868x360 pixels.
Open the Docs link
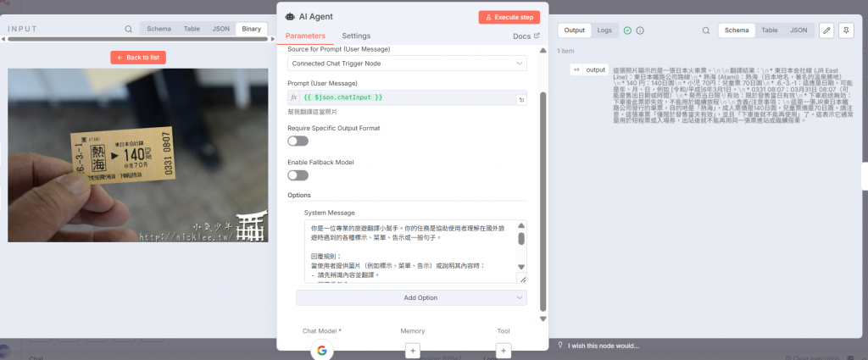click(526, 36)
